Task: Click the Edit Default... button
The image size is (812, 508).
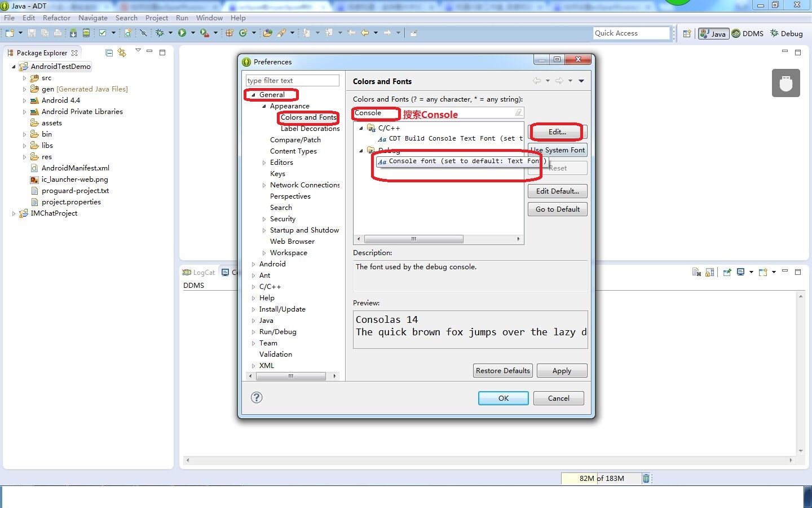Action: click(x=558, y=191)
